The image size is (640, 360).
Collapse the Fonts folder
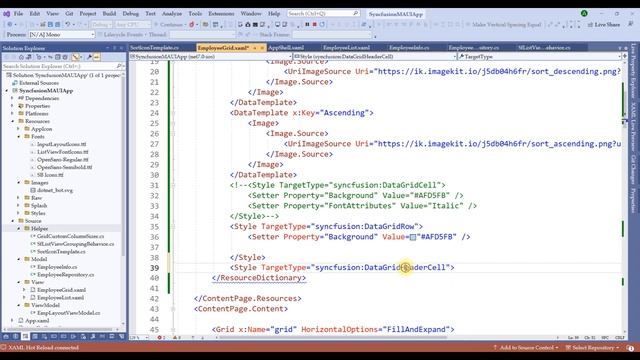point(18,137)
